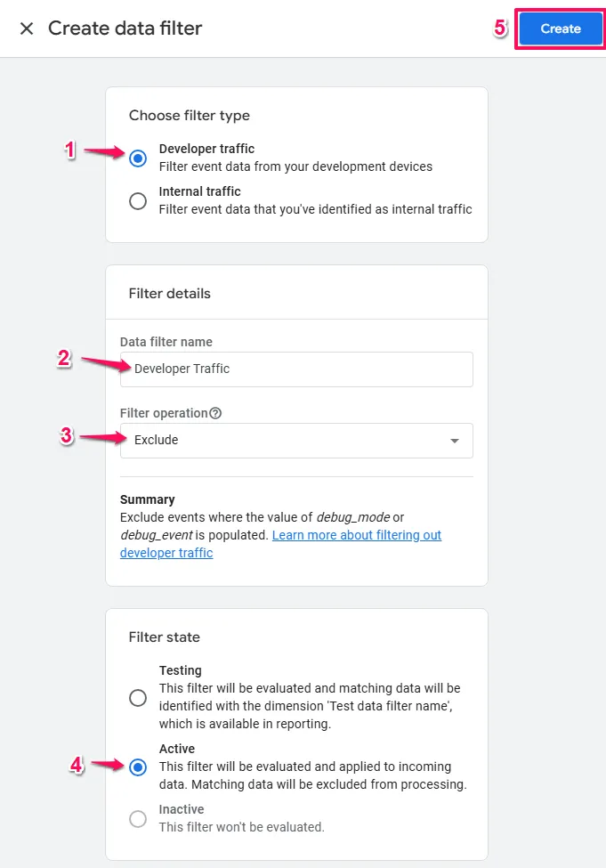The height and width of the screenshot is (868, 606).
Task: Focus the Data filter name field
Action: click(296, 369)
